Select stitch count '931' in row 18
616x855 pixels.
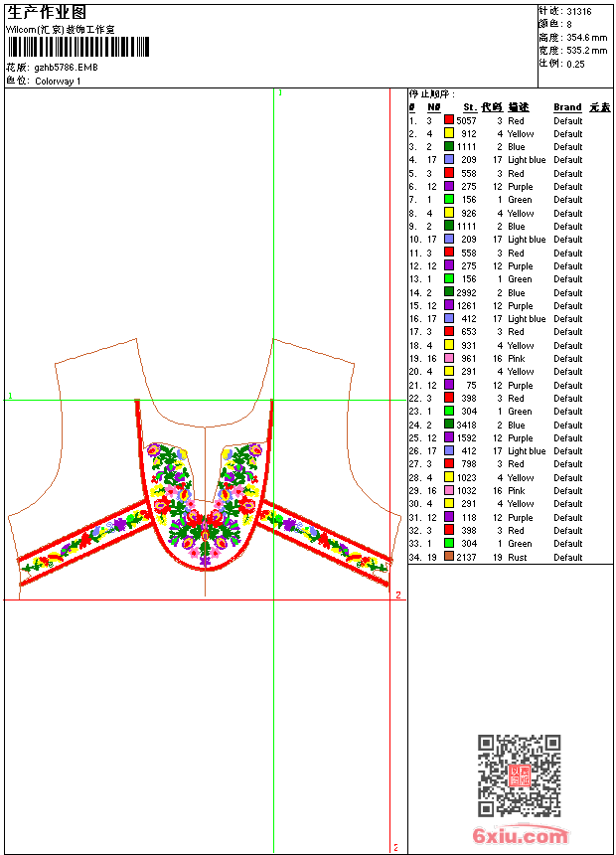[469, 346]
